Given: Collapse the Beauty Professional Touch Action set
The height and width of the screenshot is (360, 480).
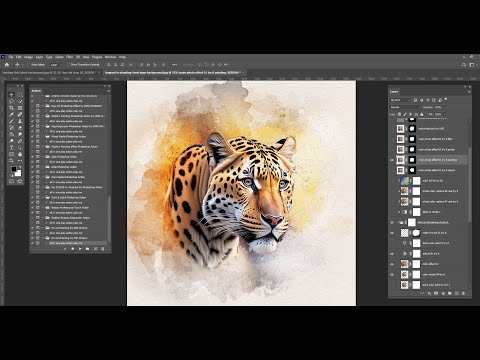Looking at the screenshot, I should [43, 207].
